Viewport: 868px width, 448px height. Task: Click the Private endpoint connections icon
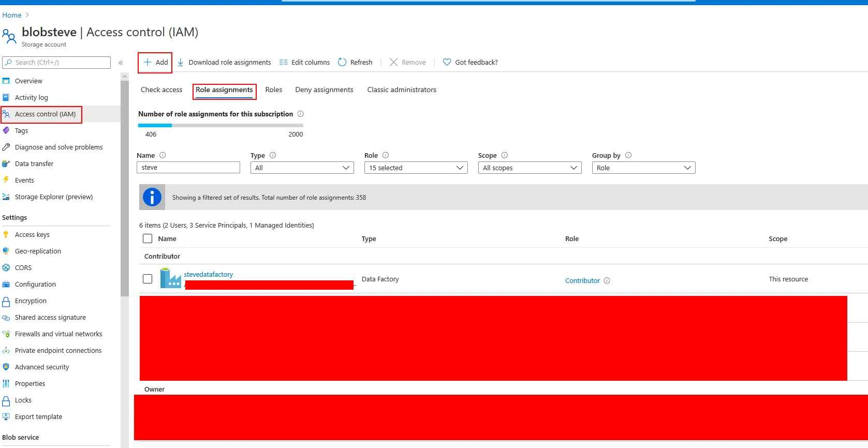tap(6, 350)
